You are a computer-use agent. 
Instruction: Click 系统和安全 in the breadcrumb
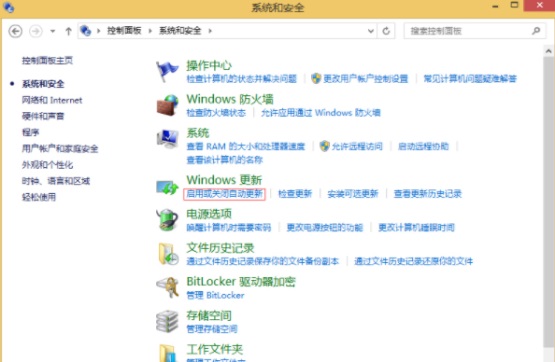click(x=180, y=31)
